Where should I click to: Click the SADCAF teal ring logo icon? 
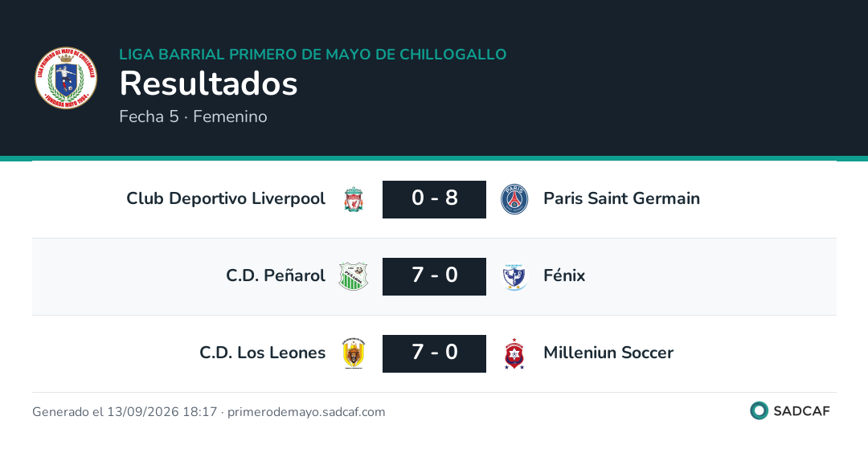pyautogui.click(x=759, y=410)
